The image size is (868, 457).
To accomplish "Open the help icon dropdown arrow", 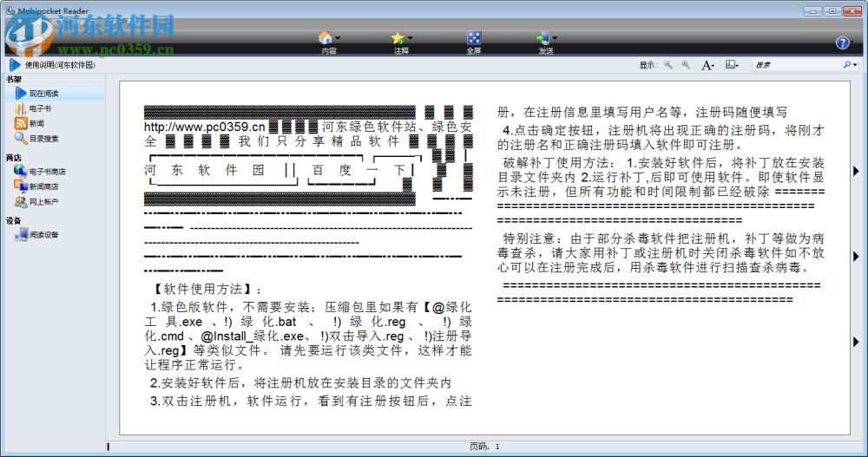I will tap(852, 42).
